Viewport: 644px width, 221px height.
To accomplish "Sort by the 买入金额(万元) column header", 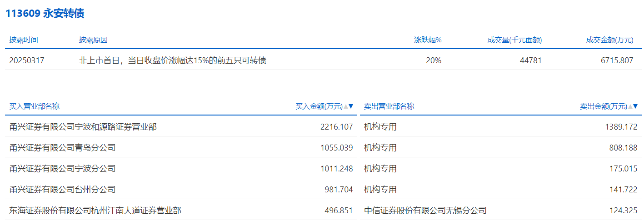I will tap(319, 106).
